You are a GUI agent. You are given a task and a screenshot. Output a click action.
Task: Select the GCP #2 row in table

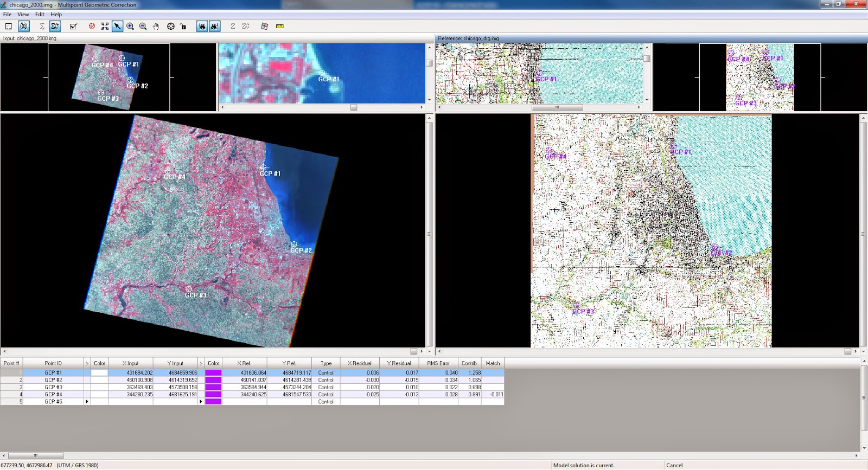(252, 380)
